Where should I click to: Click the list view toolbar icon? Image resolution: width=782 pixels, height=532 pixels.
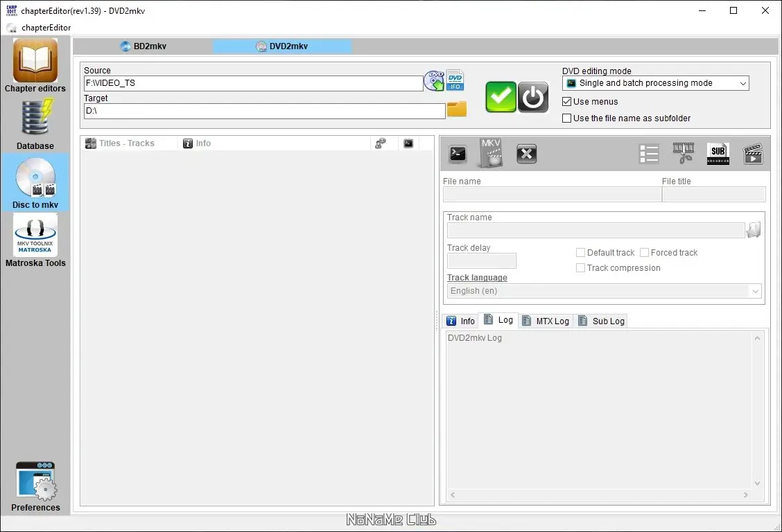tap(649, 154)
